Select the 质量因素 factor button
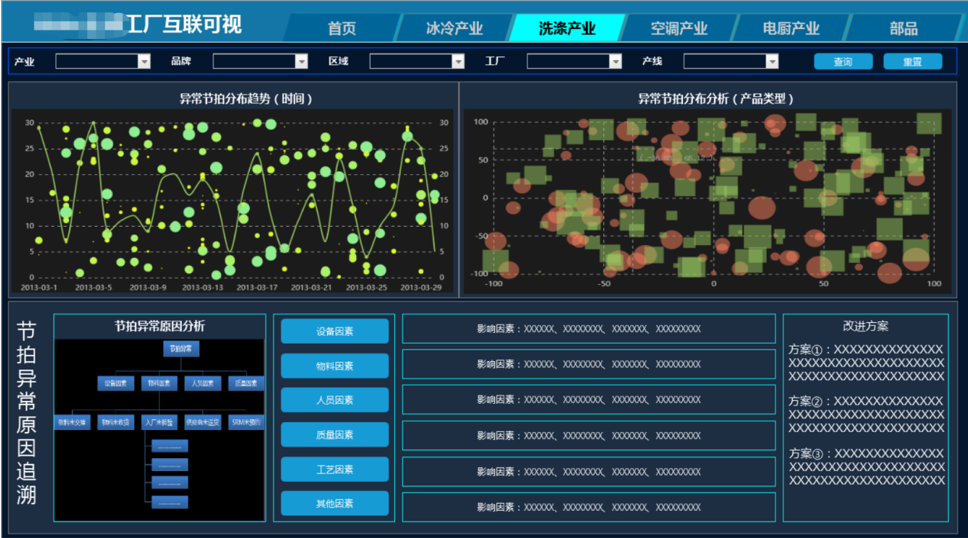Image resolution: width=968 pixels, height=538 pixels. click(x=334, y=435)
